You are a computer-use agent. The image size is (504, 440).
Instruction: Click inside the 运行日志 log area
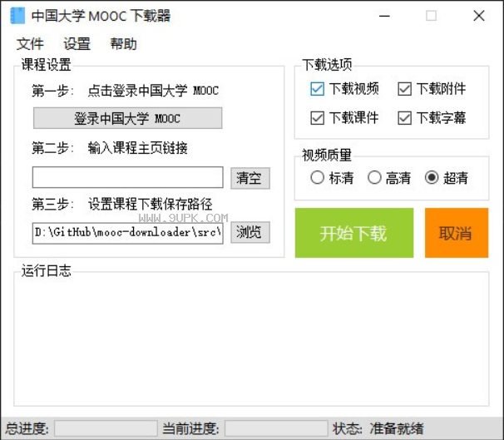251,339
